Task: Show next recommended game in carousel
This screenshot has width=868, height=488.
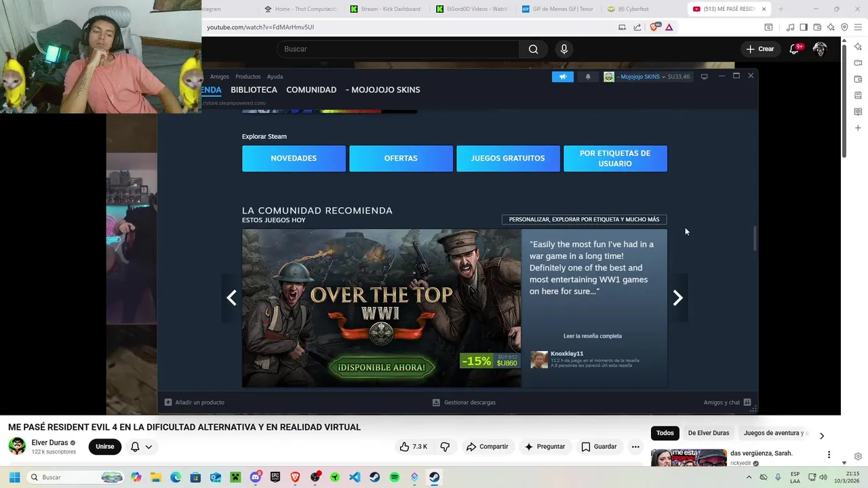Action: tap(677, 298)
